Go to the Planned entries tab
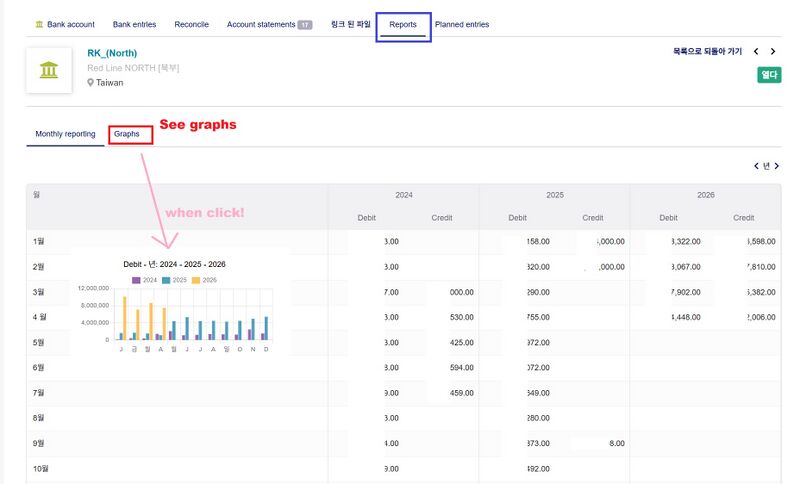 (x=462, y=24)
